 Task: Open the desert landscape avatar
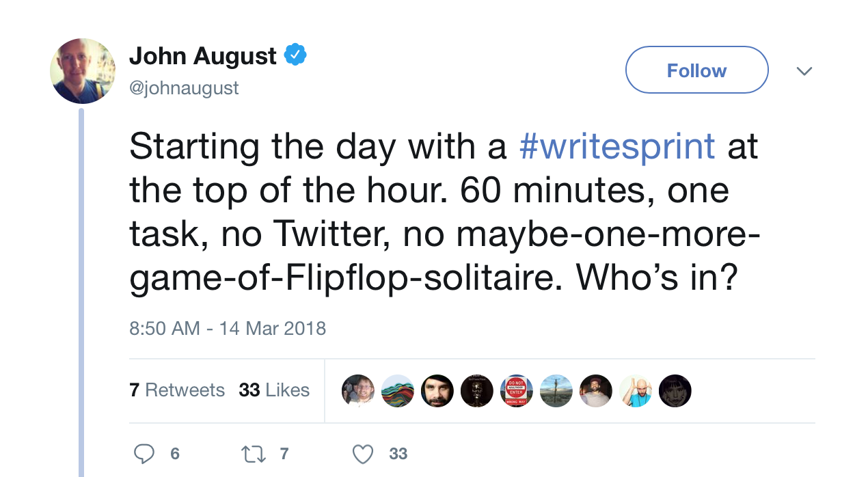(556, 391)
